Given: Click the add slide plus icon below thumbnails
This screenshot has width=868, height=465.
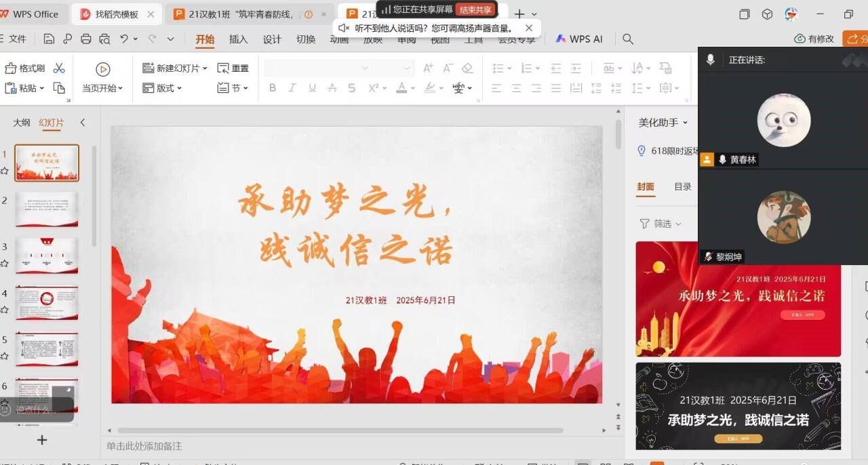Looking at the screenshot, I should coord(42,440).
